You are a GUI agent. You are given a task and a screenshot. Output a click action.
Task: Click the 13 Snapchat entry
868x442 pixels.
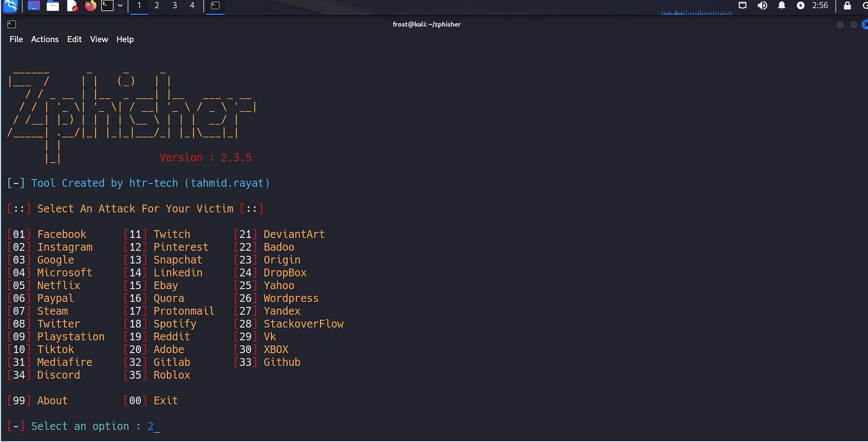(163, 260)
